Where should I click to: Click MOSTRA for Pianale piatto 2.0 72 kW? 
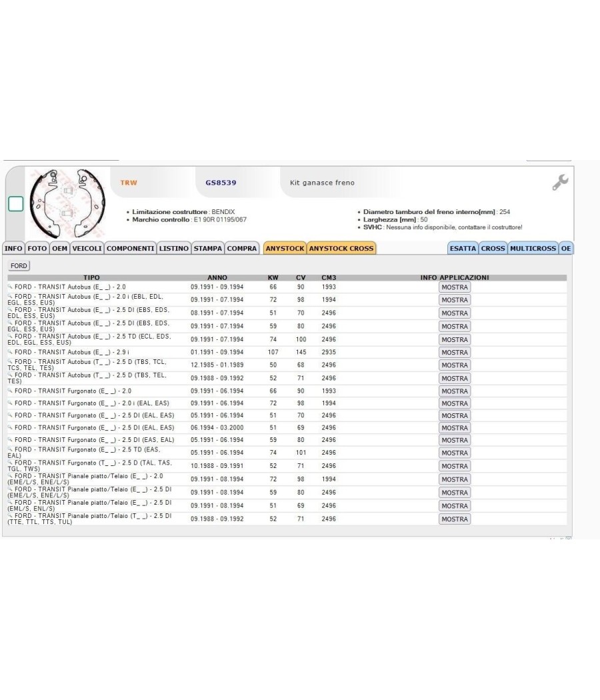click(x=455, y=479)
